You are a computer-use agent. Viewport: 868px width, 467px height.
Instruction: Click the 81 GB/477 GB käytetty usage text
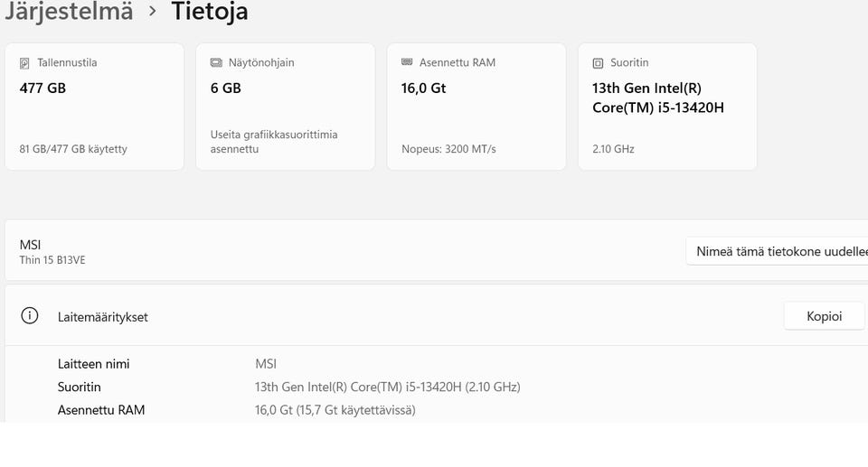click(73, 149)
